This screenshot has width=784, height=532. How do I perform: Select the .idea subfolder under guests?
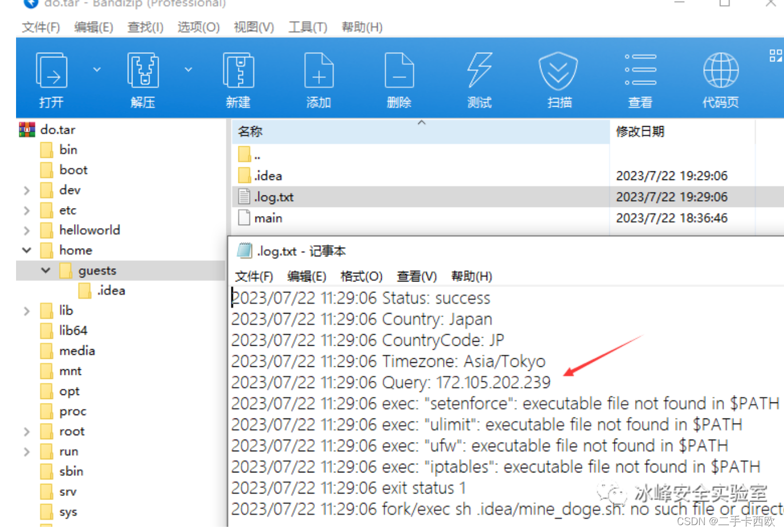point(111,291)
